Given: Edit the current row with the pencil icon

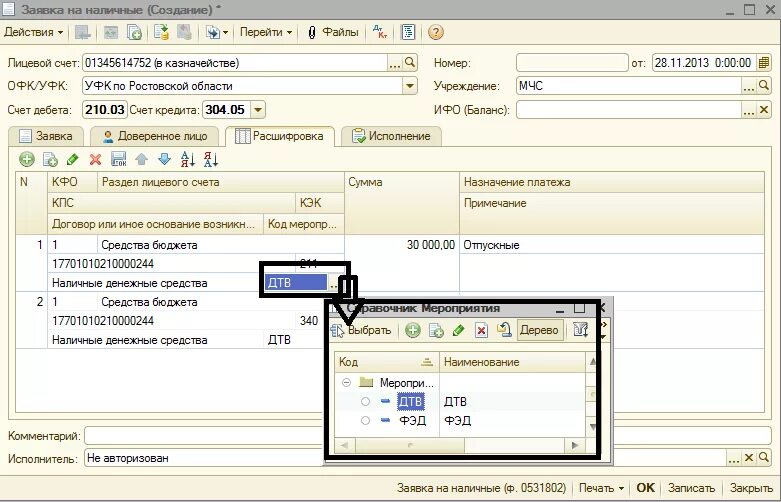Looking at the screenshot, I should [73, 159].
